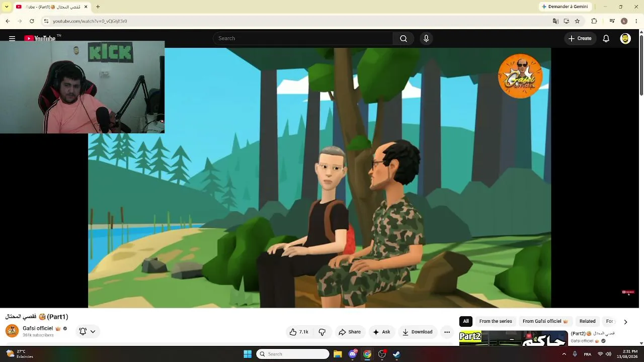Screen dimensions: 644x362
Task: Open the Part2 video thumbnail
Action: click(513, 338)
